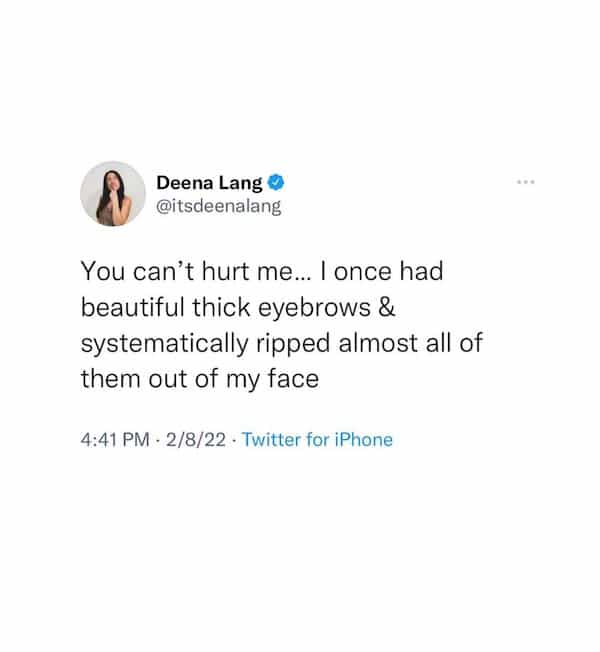Click the Twitter for iPhone source link

(x=317, y=439)
